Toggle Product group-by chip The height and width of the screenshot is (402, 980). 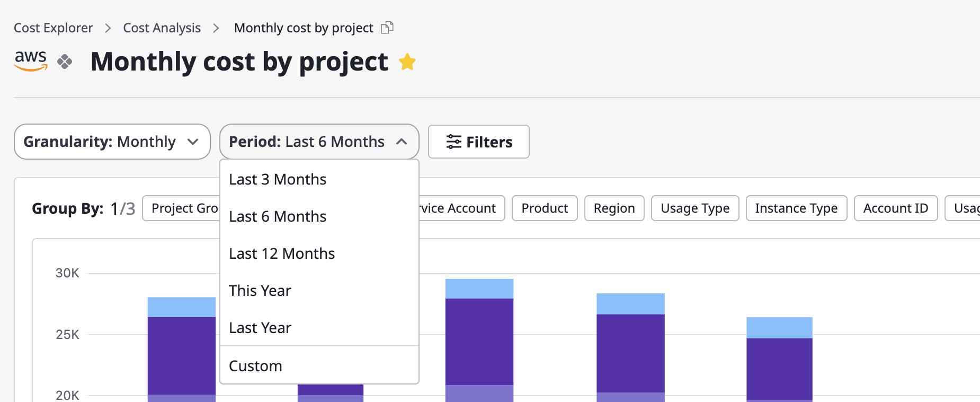coord(545,208)
